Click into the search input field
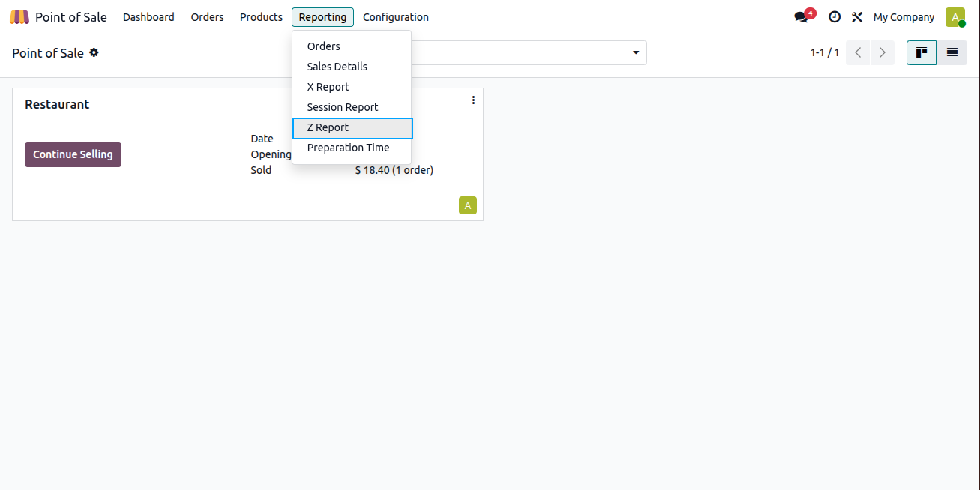The width and height of the screenshot is (980, 490). (x=517, y=53)
